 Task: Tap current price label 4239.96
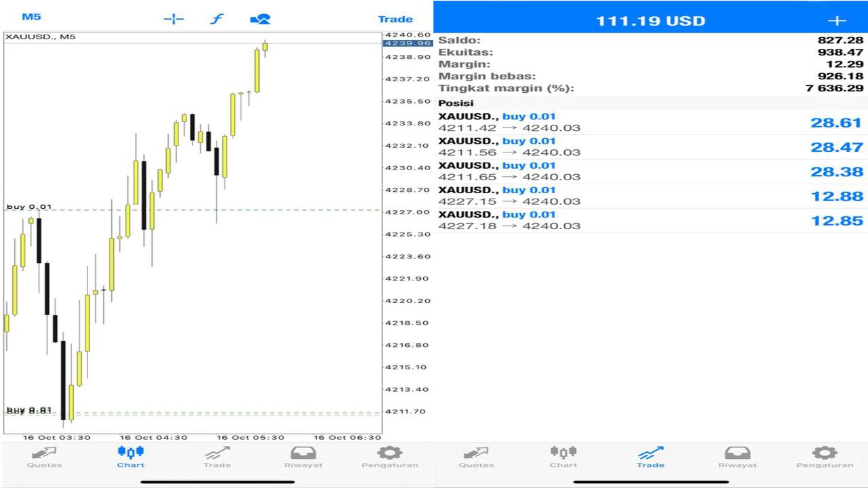pyautogui.click(x=408, y=43)
